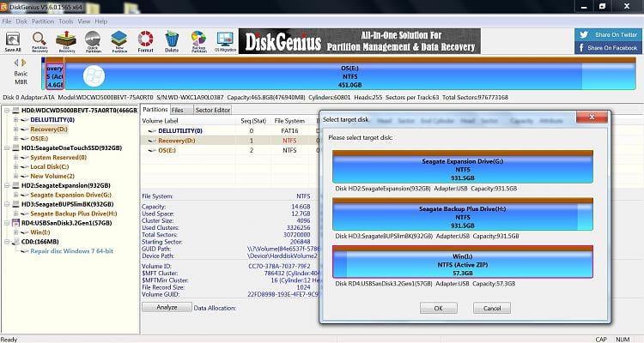This screenshot has width=644, height=343.
Task: Open the Partition menu
Action: pyautogui.click(x=43, y=21)
